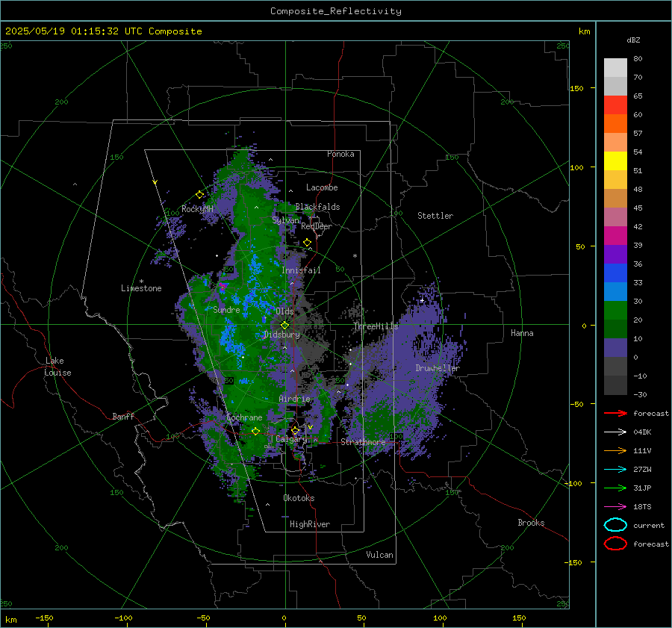This screenshot has height=628, width=672.
Task: Click the km unit label at bottom left
Action: (10, 620)
